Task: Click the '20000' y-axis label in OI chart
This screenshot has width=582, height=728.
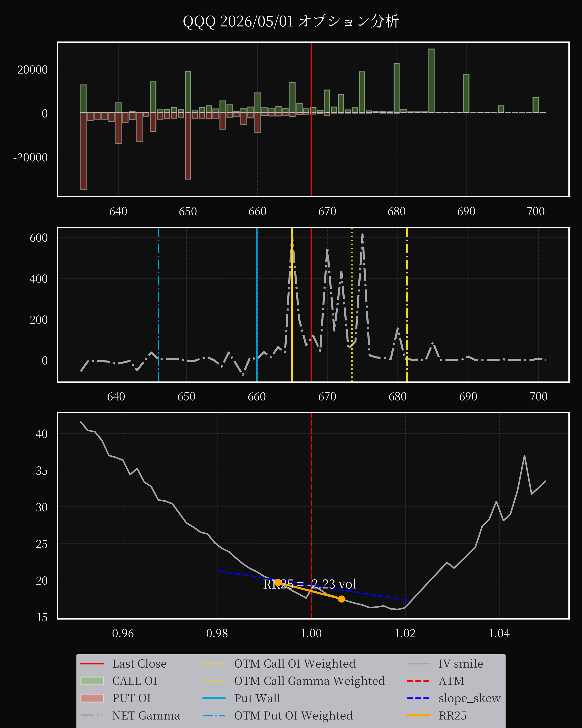Action: coord(32,70)
